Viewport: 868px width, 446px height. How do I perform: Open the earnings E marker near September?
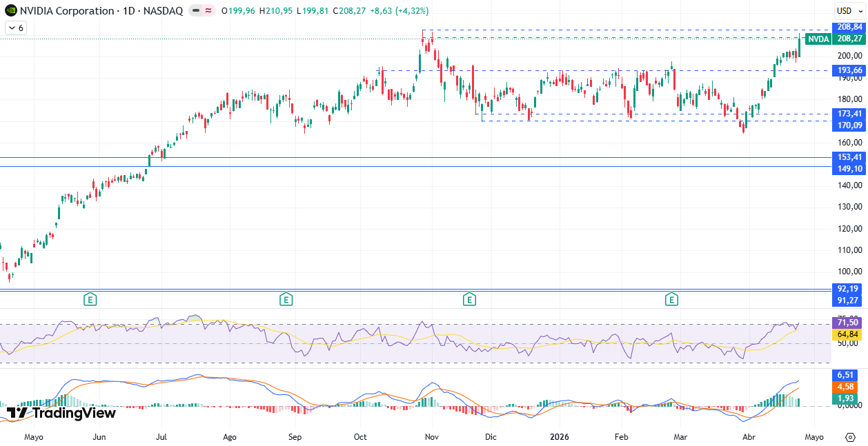(286, 299)
